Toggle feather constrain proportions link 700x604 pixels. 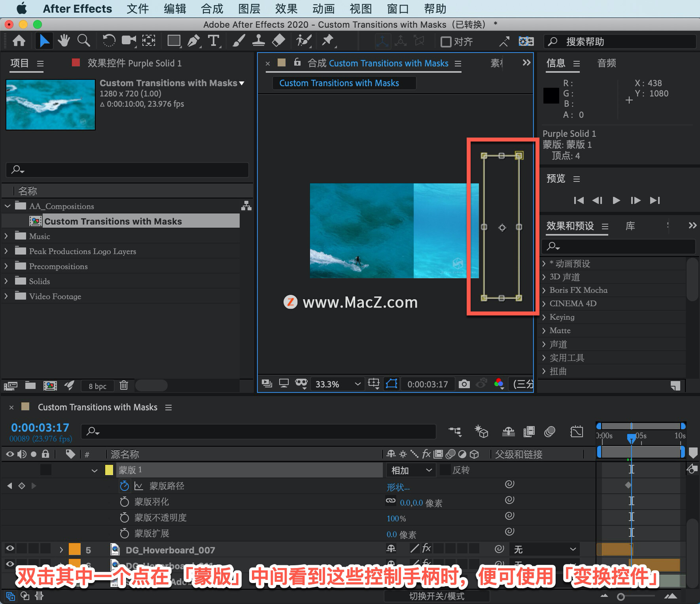tap(391, 501)
